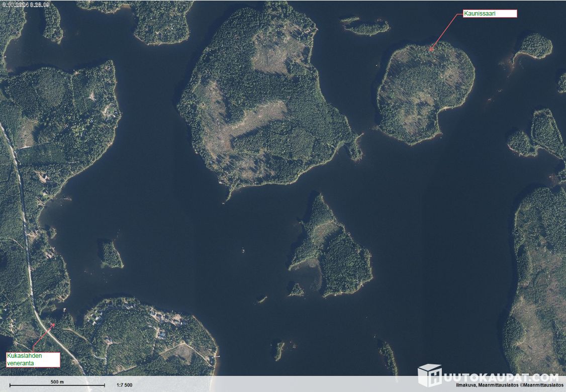Viewport: 566px width, 392px height.
Task: Click the date timestamp in top-left corner
Action: tap(25, 4)
